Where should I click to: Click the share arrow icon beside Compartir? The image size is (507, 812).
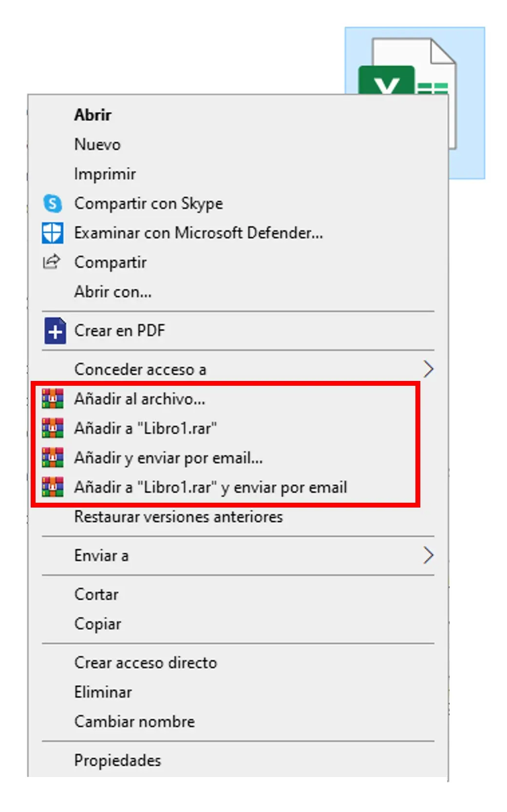coord(52,262)
